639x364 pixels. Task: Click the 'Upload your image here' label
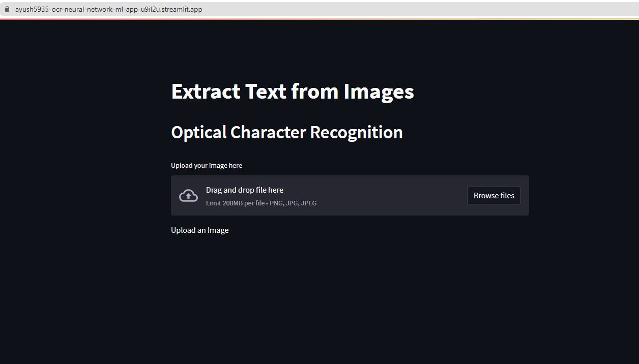point(206,165)
